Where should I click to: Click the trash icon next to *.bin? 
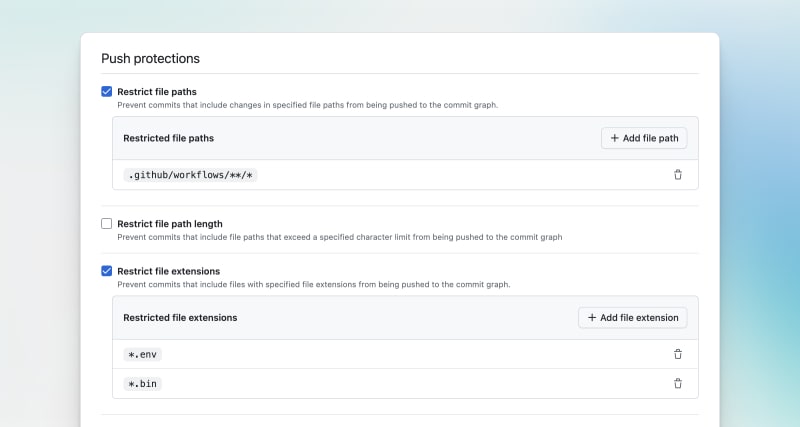click(x=677, y=383)
